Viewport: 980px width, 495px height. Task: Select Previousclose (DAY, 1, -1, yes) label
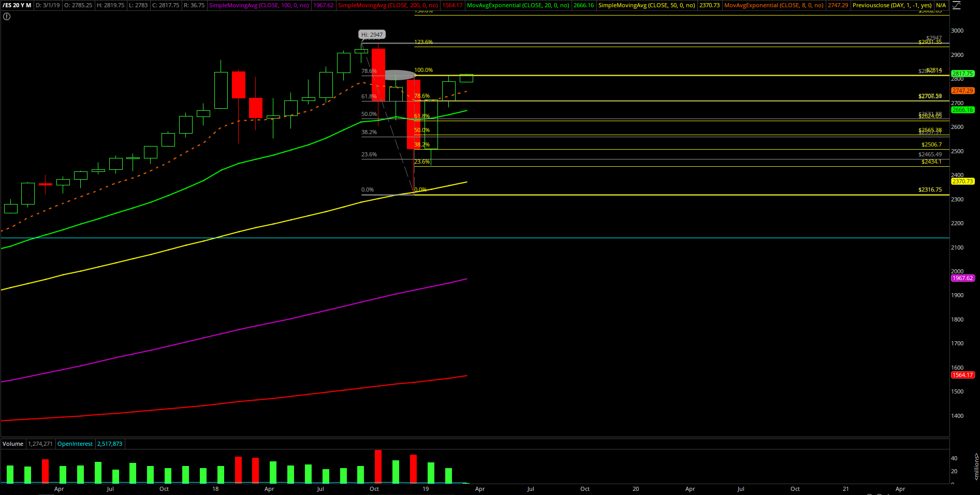(892, 5)
